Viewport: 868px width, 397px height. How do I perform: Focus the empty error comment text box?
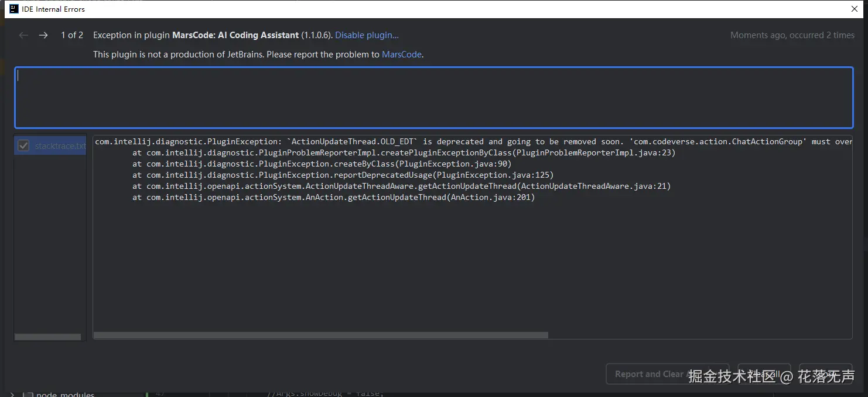(434, 97)
